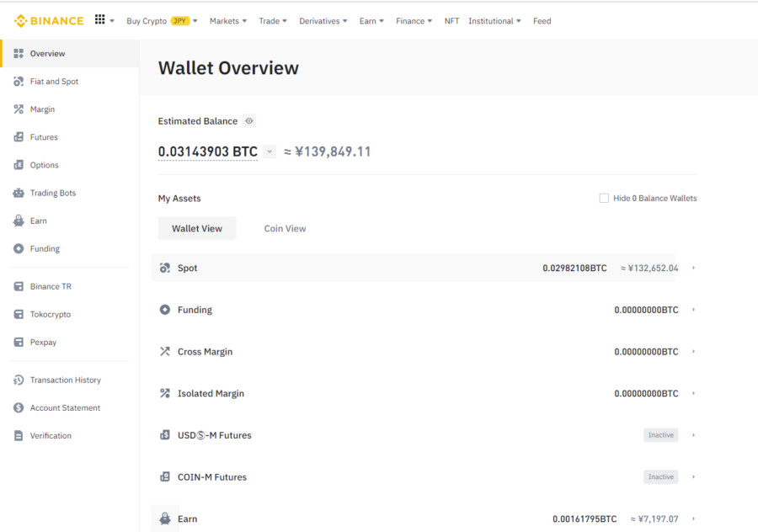Click the Account Statement dollar icon
This screenshot has width=758, height=532.
pyautogui.click(x=19, y=408)
